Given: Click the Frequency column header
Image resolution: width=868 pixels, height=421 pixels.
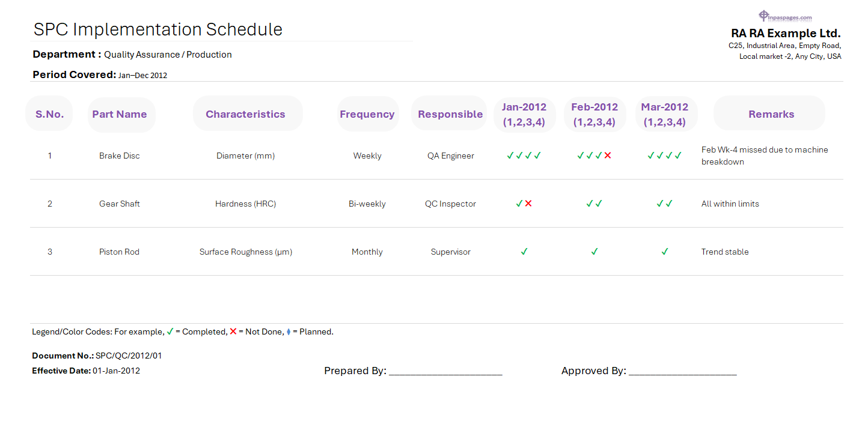Looking at the screenshot, I should click(x=367, y=114).
